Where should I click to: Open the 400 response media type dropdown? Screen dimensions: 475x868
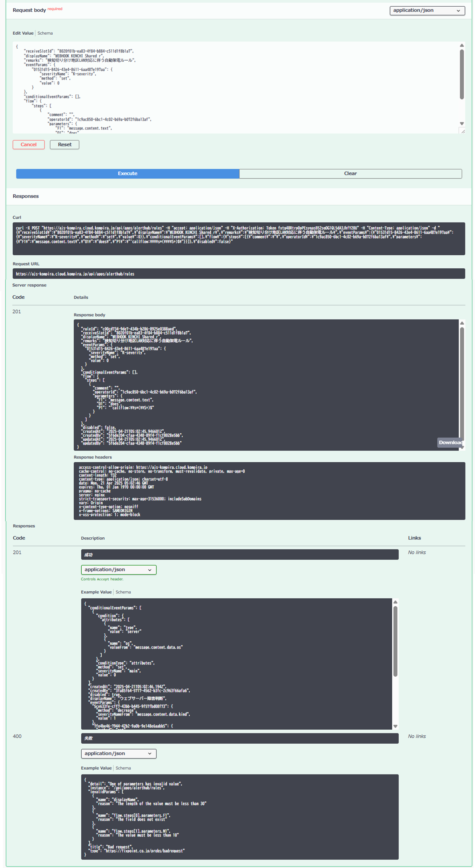coord(118,753)
